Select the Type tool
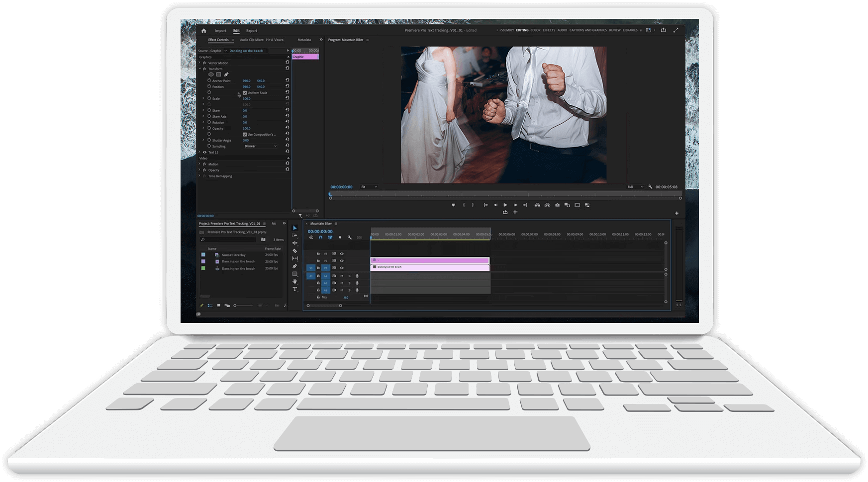 click(294, 289)
